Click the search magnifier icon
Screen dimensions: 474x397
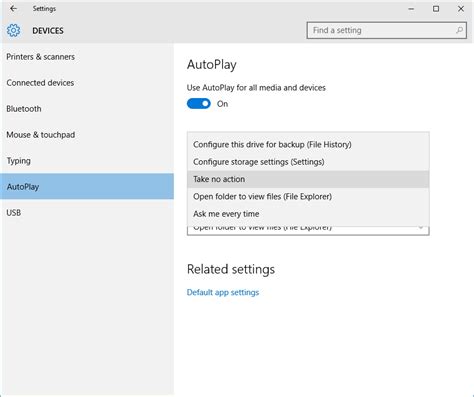459,30
